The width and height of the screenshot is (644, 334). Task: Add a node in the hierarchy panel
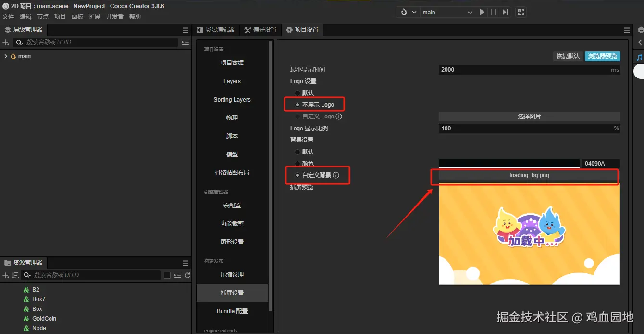[6, 42]
